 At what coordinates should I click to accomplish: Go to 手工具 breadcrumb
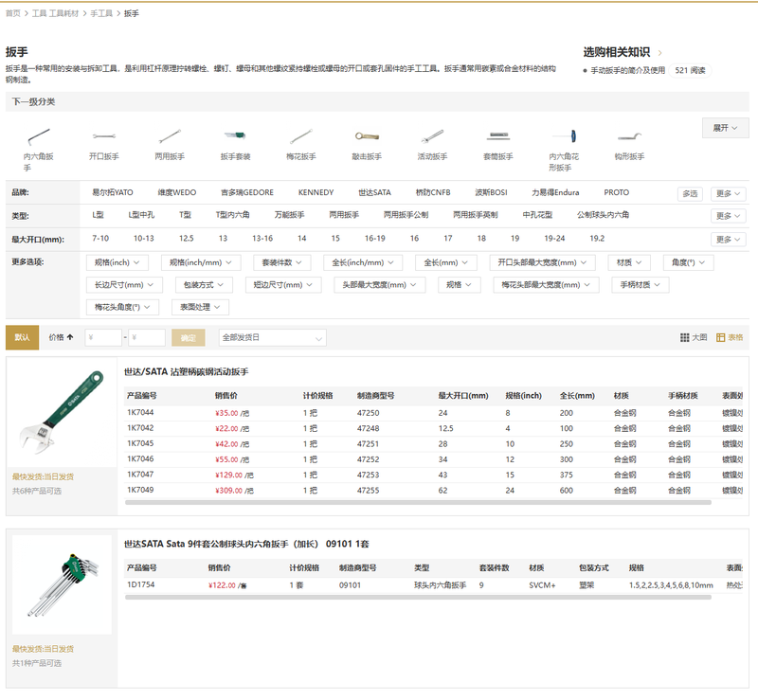click(101, 13)
